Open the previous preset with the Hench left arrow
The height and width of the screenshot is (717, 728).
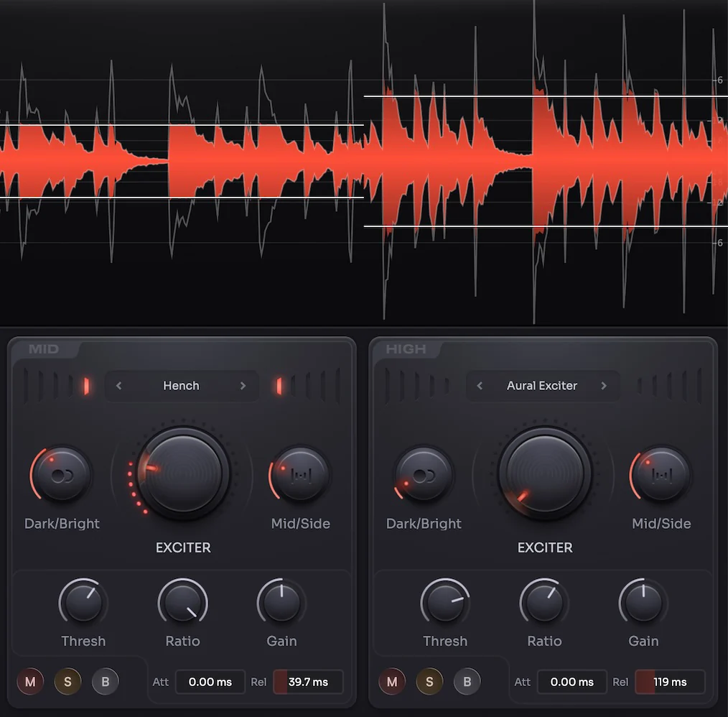[119, 386]
